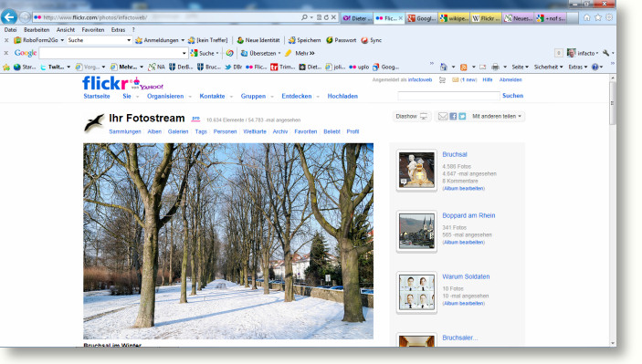Screen dimensions: 642x364
Task: Click the Google toolbar wrench icon
Action: click(x=606, y=53)
